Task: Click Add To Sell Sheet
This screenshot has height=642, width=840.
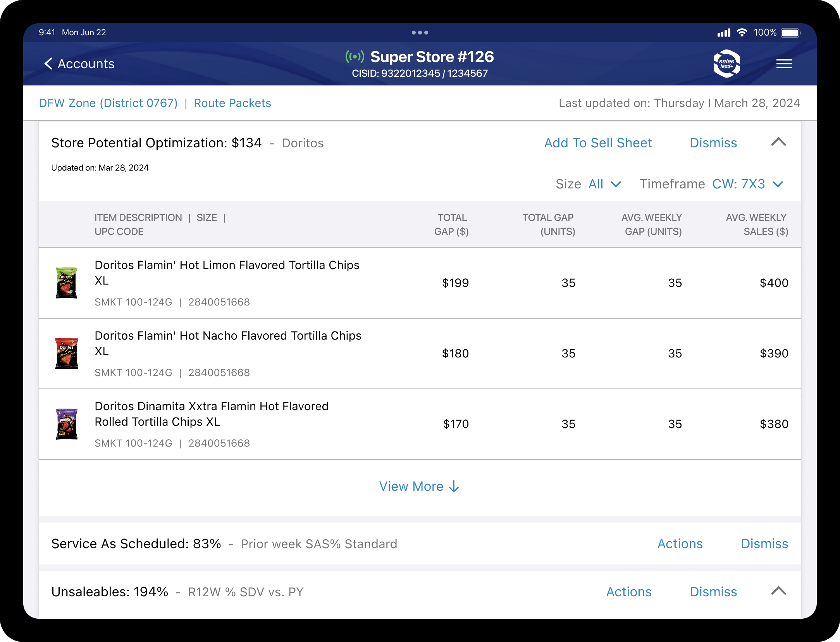Action: pos(598,143)
